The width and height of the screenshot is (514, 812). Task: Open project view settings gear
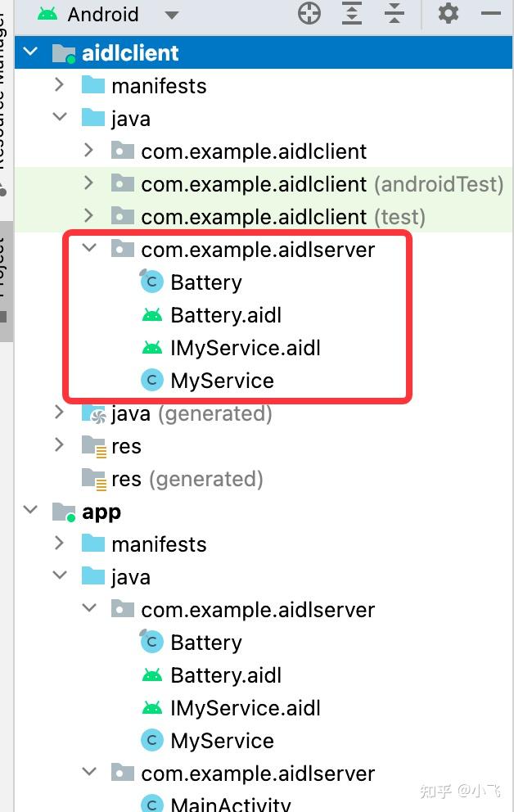[449, 14]
